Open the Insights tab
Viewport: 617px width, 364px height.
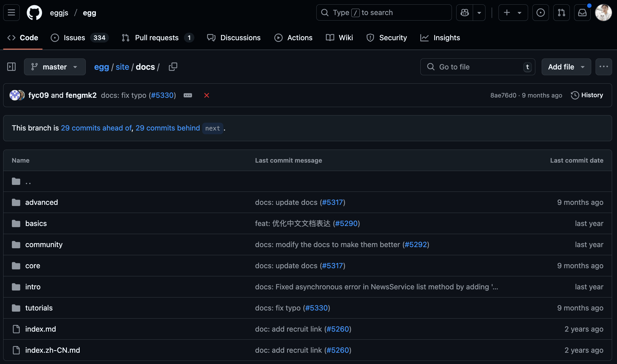click(x=440, y=38)
